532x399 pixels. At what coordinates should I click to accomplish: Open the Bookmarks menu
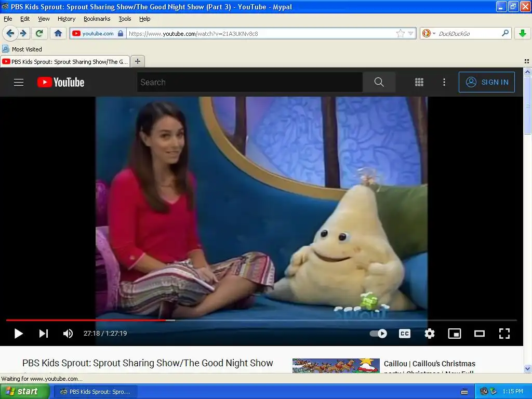coord(97,19)
